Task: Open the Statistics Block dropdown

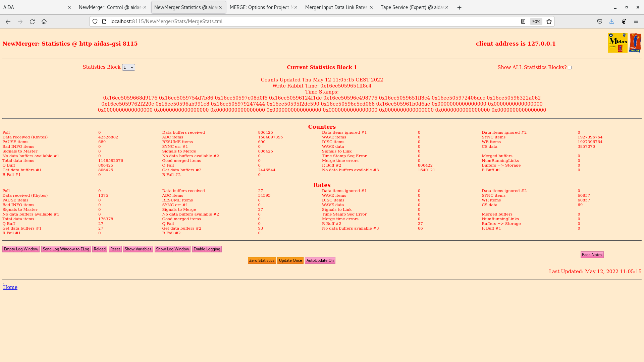Action: [x=128, y=67]
